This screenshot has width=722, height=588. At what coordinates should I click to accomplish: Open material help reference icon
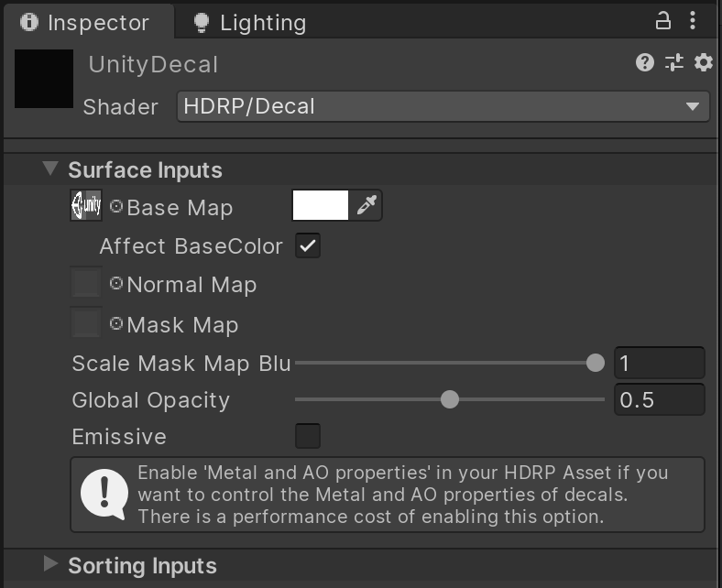[645, 62]
